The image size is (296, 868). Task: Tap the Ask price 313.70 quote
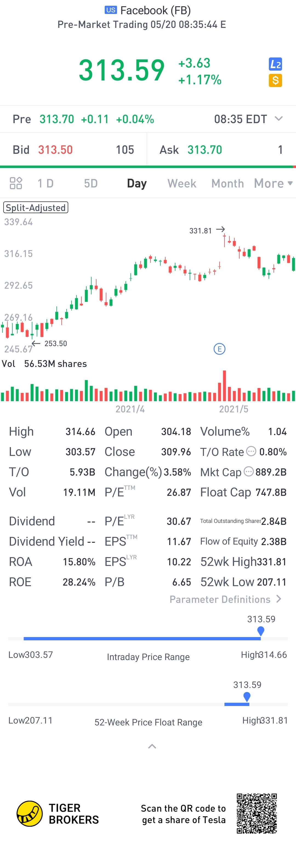click(x=204, y=150)
